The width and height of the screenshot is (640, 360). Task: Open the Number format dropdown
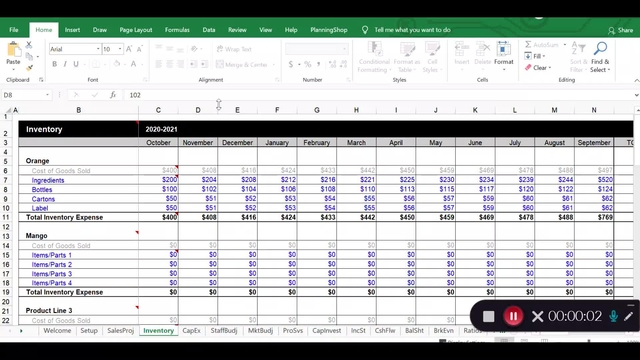point(344,49)
